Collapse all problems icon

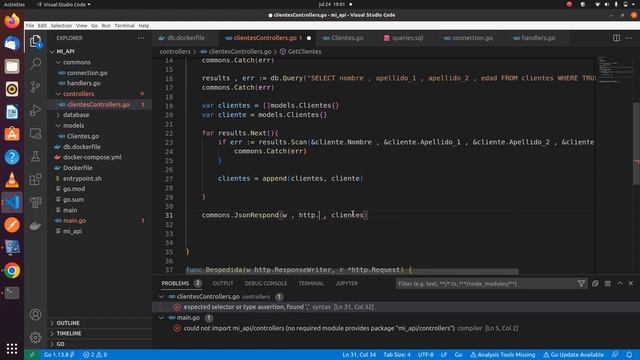595,284
